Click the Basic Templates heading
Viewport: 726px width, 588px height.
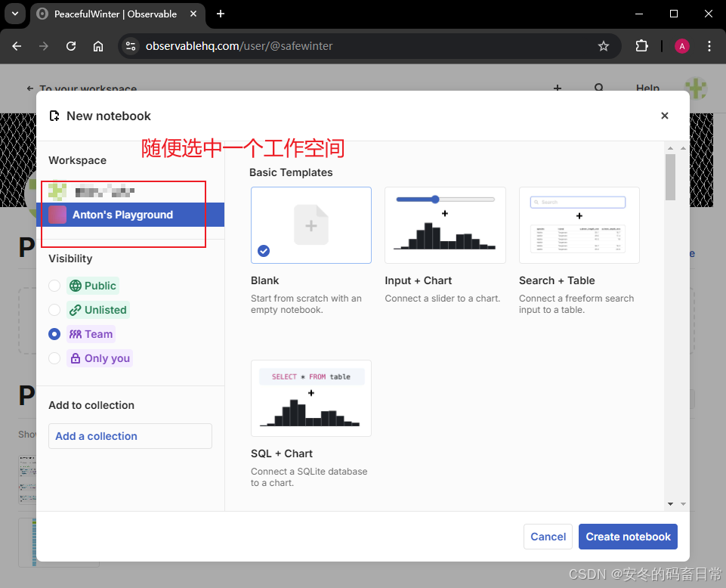pos(291,172)
